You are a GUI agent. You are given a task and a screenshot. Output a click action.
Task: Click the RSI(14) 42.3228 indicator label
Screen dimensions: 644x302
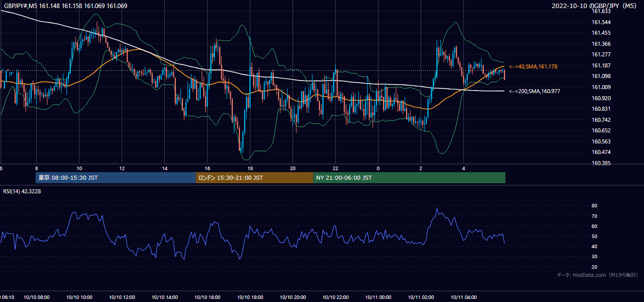pyautogui.click(x=22, y=191)
